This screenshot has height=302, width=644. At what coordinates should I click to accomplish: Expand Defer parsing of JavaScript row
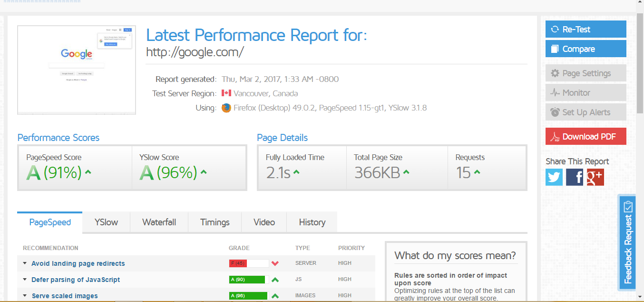coord(25,280)
